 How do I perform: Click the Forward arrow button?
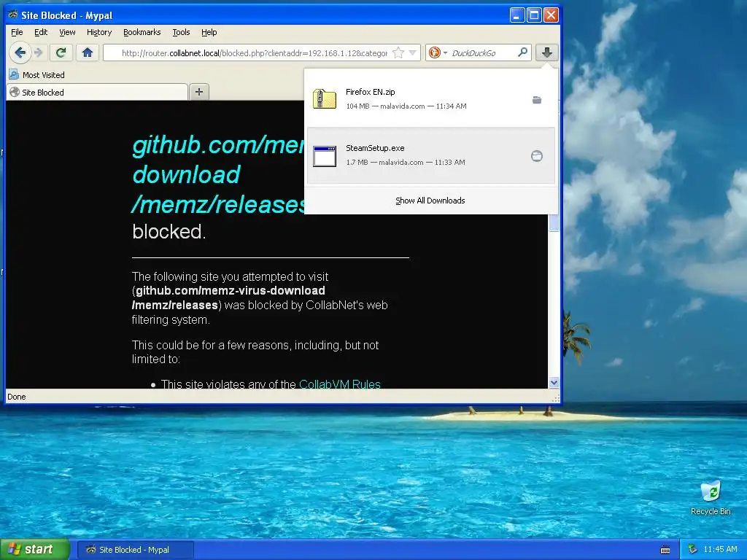(x=39, y=52)
